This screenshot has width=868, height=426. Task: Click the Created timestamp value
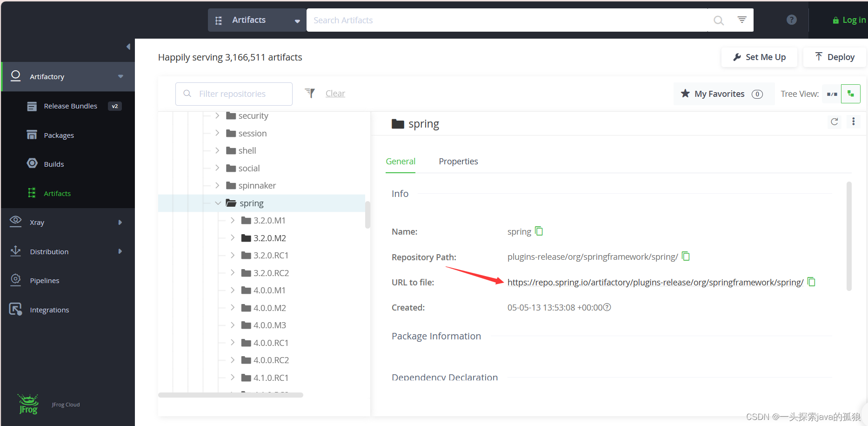(555, 307)
